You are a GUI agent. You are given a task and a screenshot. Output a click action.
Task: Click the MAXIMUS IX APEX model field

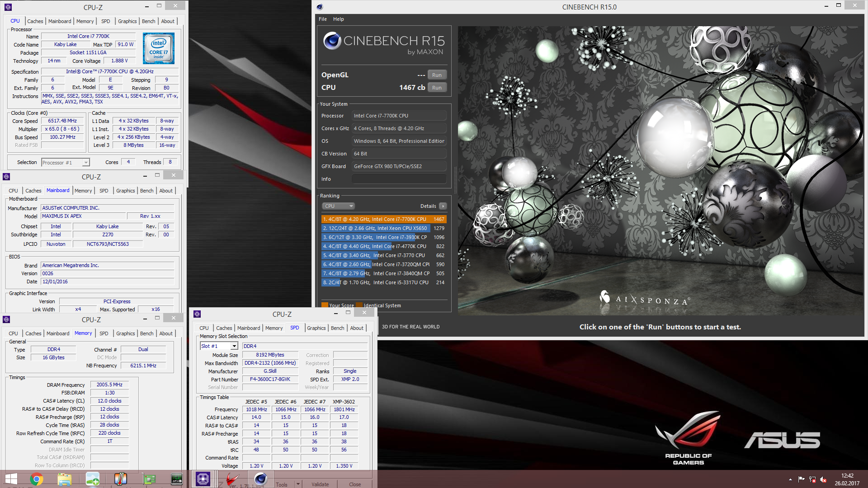click(84, 216)
